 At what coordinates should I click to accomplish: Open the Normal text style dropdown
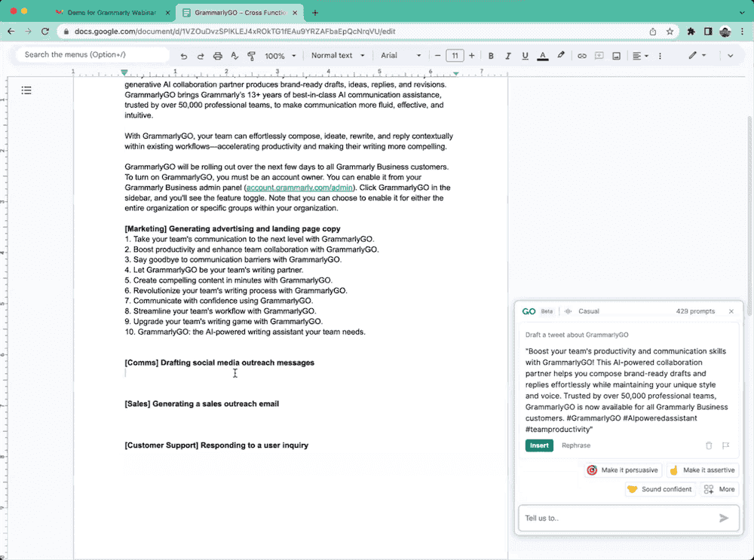(x=337, y=56)
